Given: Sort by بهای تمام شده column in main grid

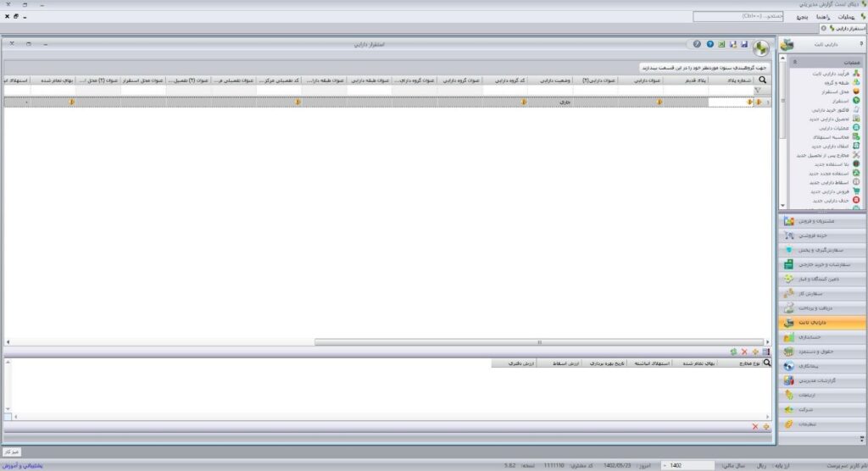Looking at the screenshot, I should coord(53,80).
